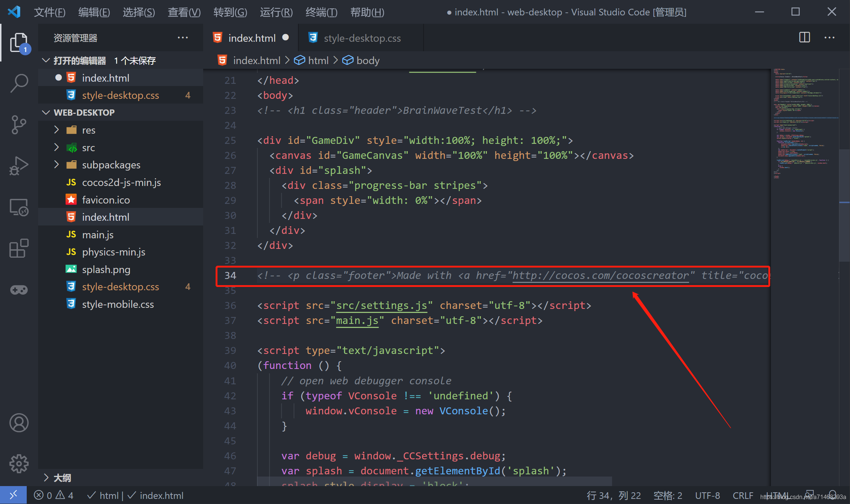Open the Manage gear settings icon
Viewport: 850px width, 504px height.
(19, 464)
